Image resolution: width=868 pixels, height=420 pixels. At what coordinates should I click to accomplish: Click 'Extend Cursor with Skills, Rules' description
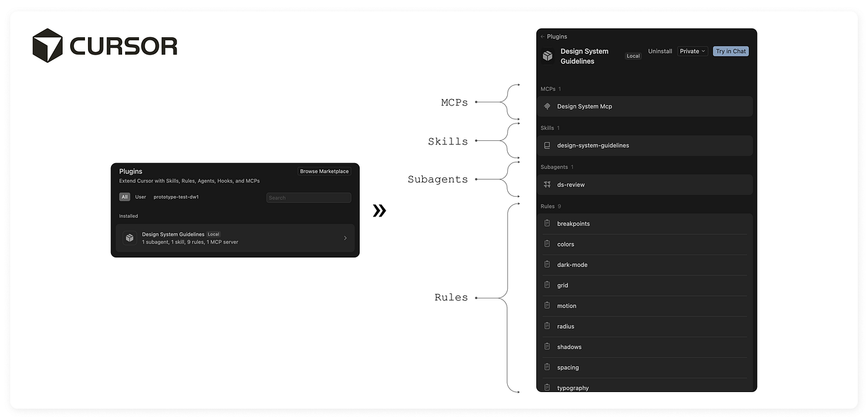(x=189, y=181)
